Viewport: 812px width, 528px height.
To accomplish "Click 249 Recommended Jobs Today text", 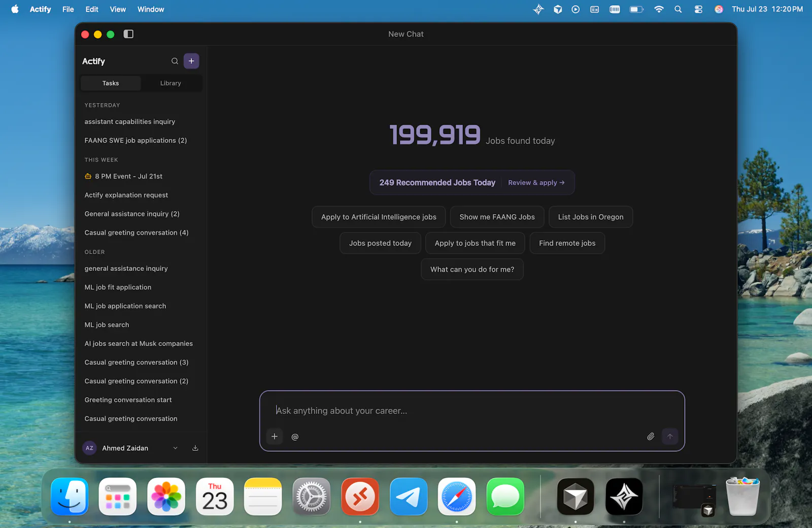I will (437, 183).
